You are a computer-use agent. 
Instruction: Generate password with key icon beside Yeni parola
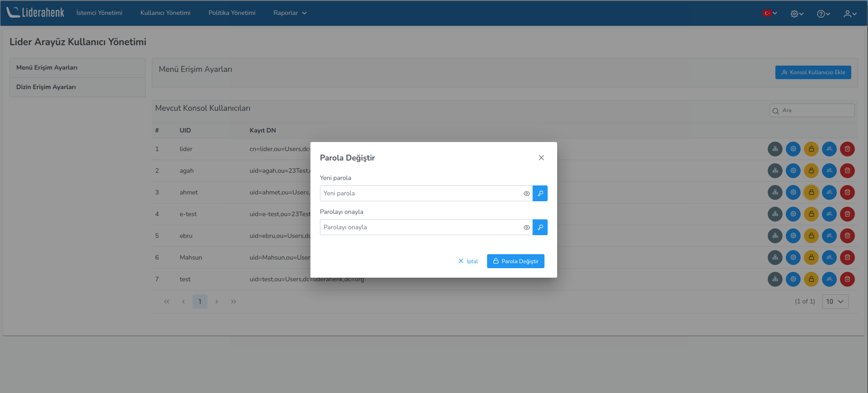click(x=540, y=193)
